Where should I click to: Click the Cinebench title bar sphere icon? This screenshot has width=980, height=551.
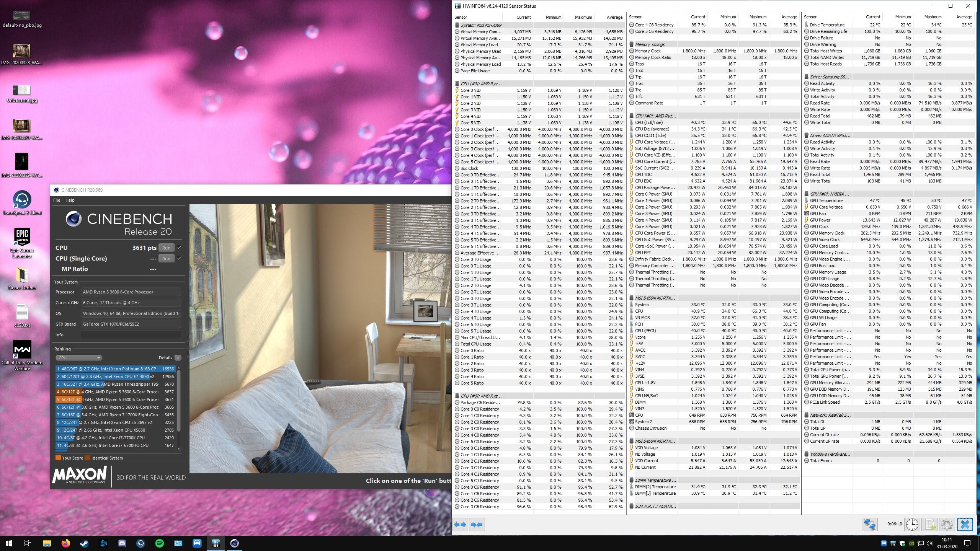click(x=56, y=190)
